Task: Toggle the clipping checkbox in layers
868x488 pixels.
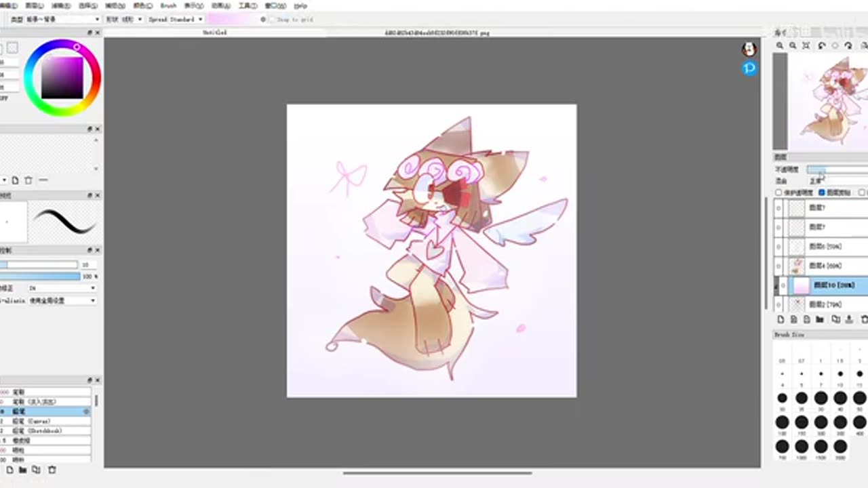Action: 822,192
